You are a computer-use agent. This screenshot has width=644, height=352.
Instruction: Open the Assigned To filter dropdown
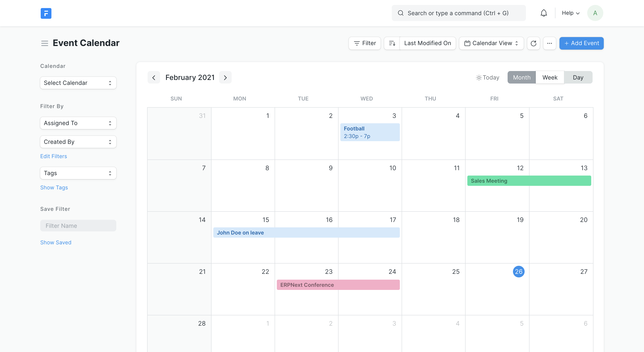78,123
